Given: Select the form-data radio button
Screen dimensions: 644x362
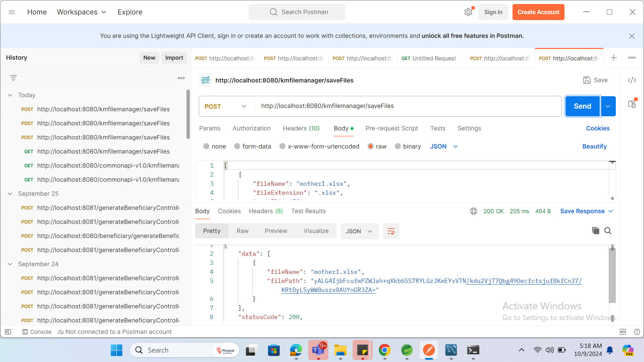Looking at the screenshot, I should click(237, 146).
